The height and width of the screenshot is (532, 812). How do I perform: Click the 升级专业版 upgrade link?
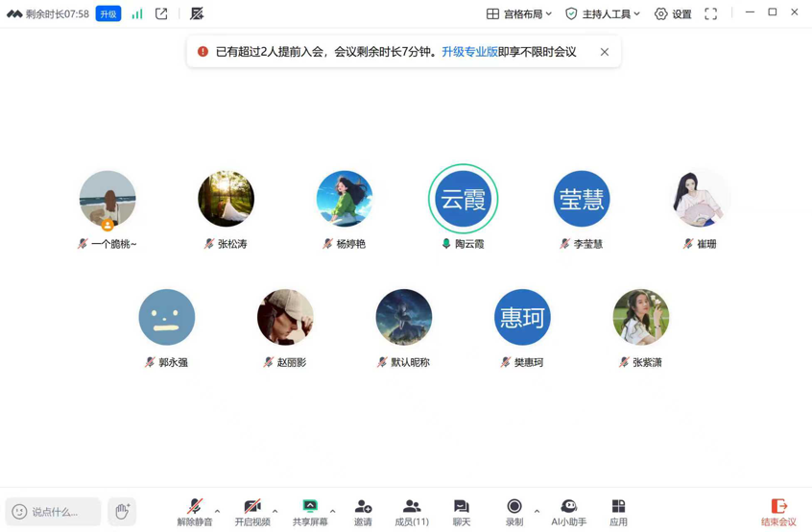[468, 52]
